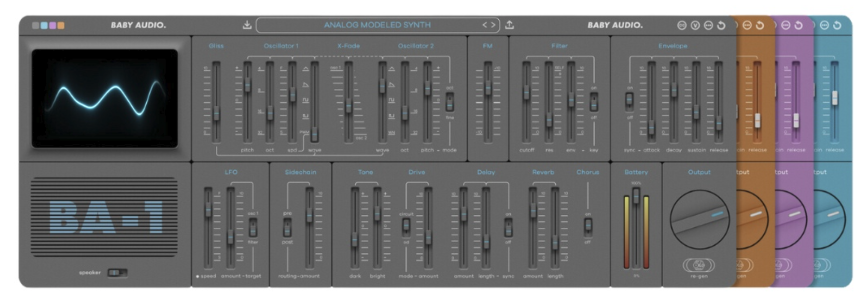The image size is (868, 304).
Task: Click the Oscillator 1 pitch slider
Action: click(247, 102)
